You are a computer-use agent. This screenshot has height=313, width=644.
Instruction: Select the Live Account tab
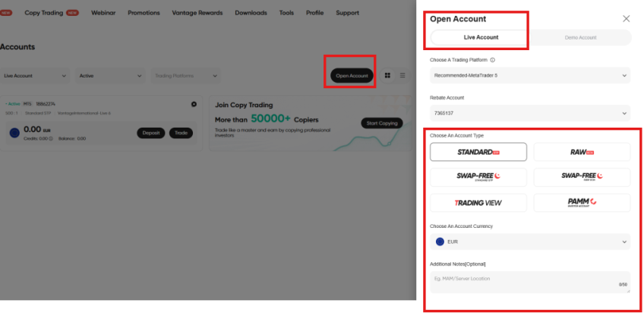(x=481, y=37)
